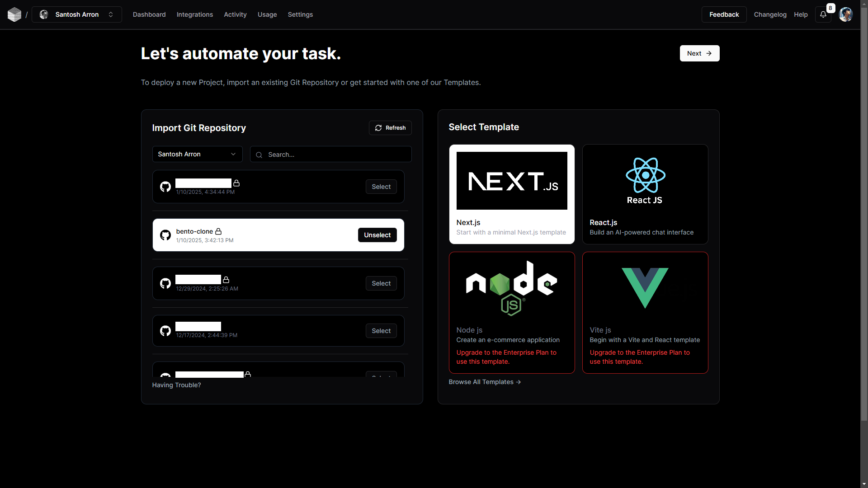The width and height of the screenshot is (868, 488).
Task: Open the notifications bell
Action: [x=823, y=14]
